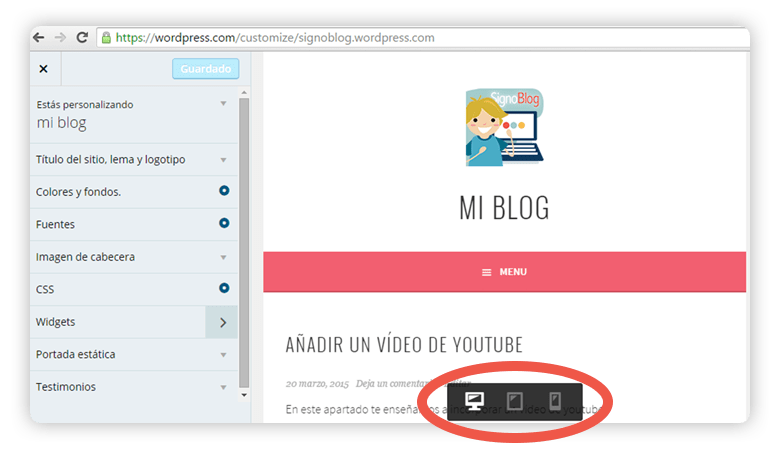Open the pink MENU bar

pyautogui.click(x=504, y=272)
